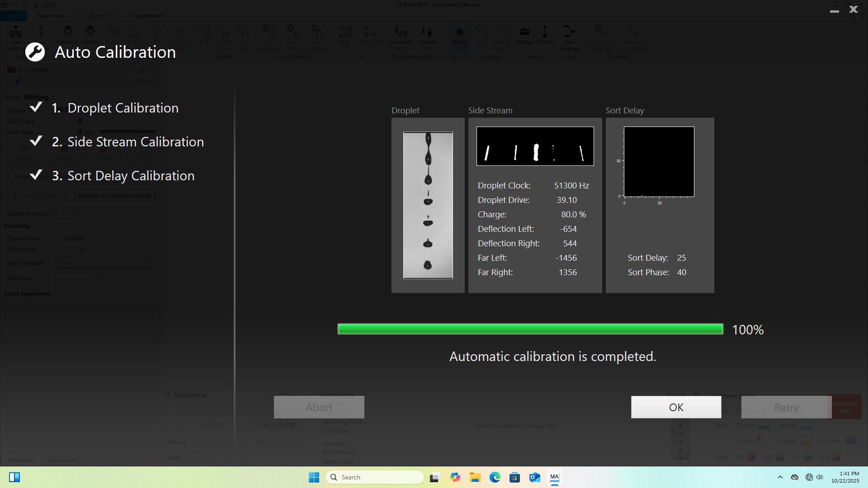Click the green calibration progress bar
The image size is (868, 488).
(530, 329)
